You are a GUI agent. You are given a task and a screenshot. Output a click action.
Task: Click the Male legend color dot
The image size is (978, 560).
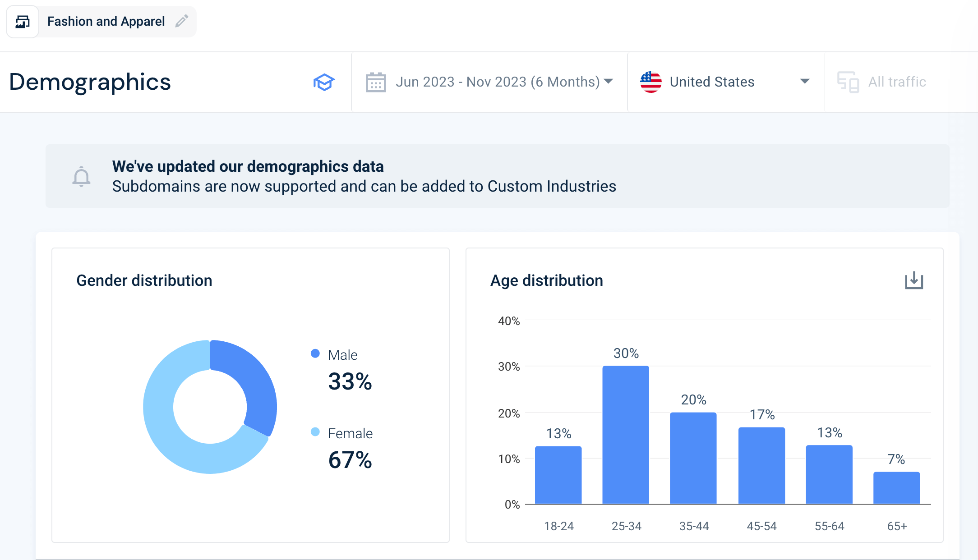pyautogui.click(x=315, y=353)
